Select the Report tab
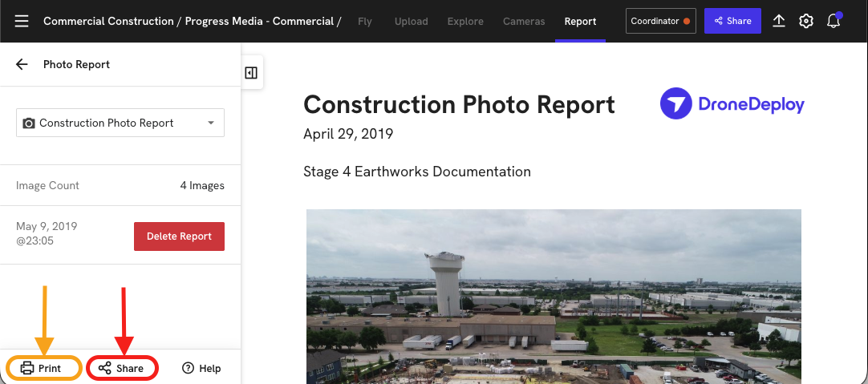The image size is (868, 384). pyautogui.click(x=580, y=21)
